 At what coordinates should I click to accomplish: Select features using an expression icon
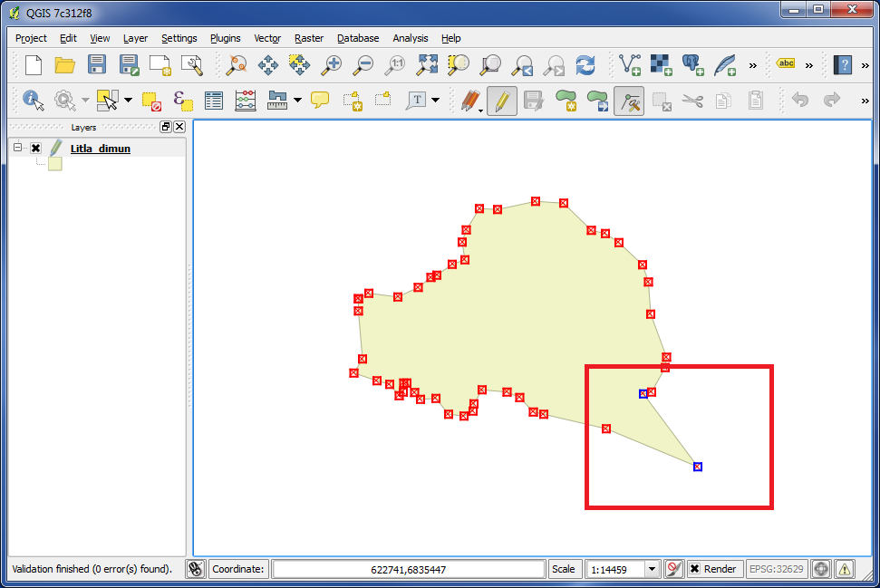(183, 101)
